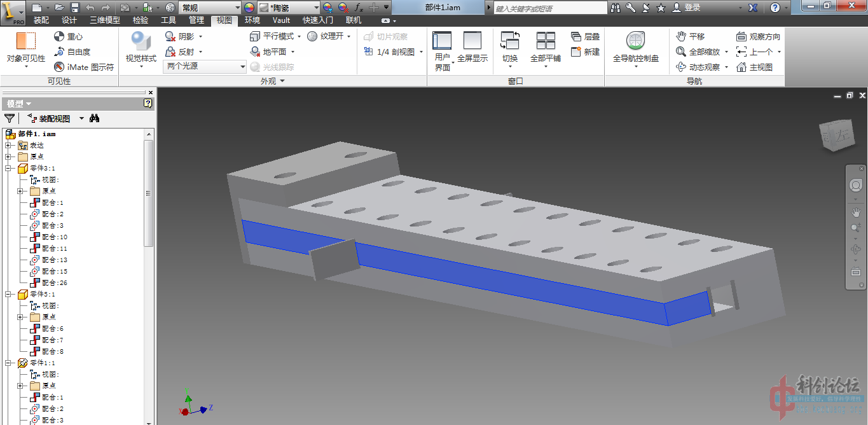
Task: Click the color wheel appearance icon
Action: tap(249, 8)
